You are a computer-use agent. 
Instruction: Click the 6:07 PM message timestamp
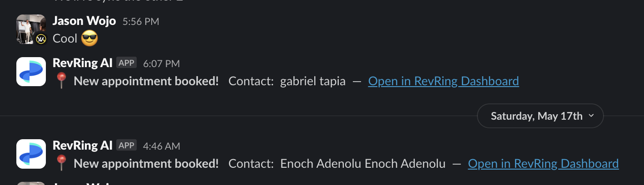(161, 64)
